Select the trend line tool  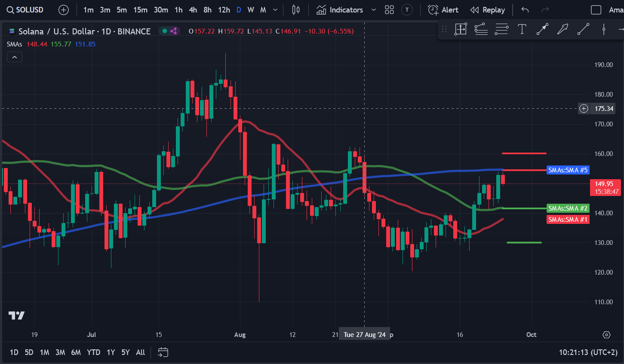click(583, 29)
